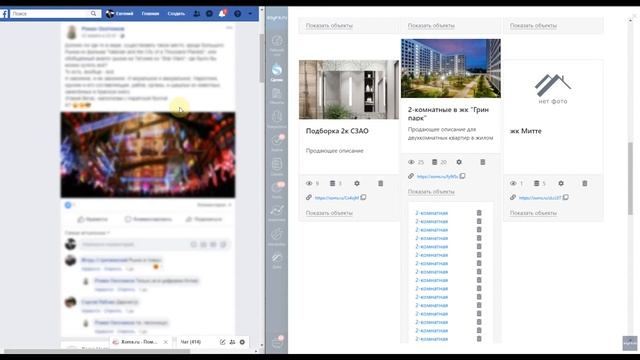Click objects count icon on Подборка 2х СЗАО

(333, 184)
